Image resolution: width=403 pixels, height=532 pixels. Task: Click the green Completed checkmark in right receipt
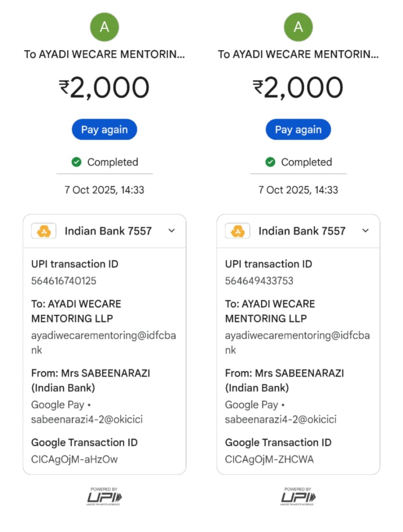click(x=270, y=162)
